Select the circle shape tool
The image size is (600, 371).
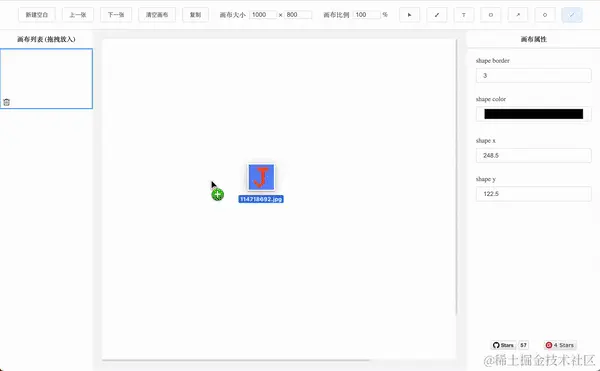coord(545,15)
